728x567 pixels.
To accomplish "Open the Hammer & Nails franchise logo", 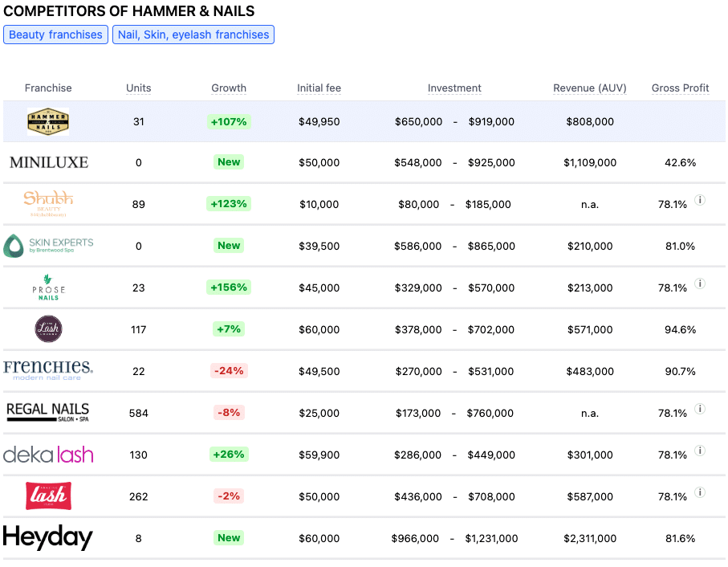I will tap(48, 121).
